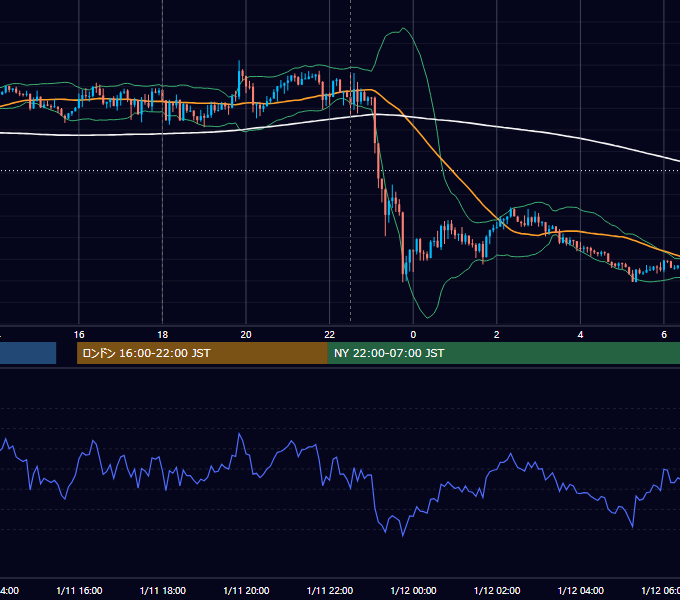The width and height of the screenshot is (680, 600).
Task: Click the 1/12 02:00 bottom axis label
Action: 497,590
